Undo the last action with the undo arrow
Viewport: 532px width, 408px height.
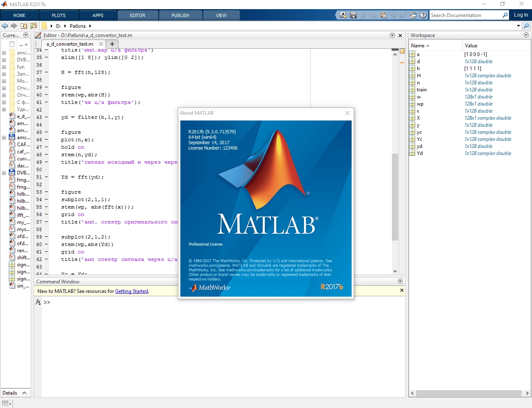(x=393, y=15)
